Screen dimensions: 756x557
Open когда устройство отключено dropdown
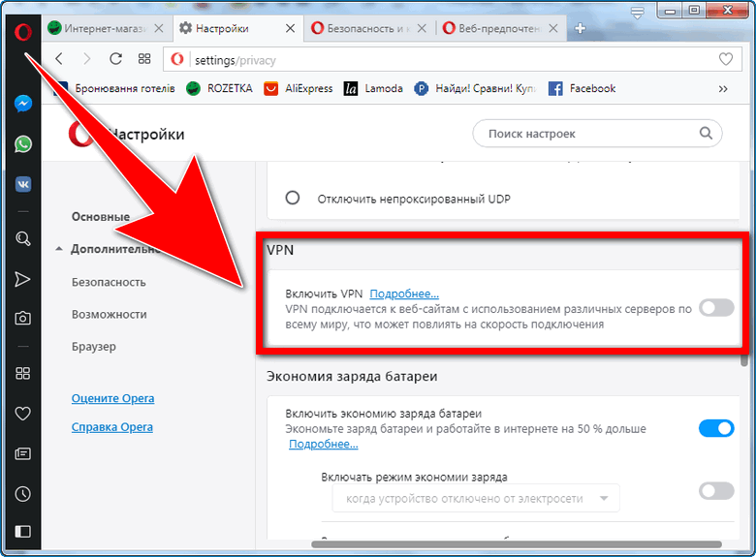pyautogui.click(x=476, y=498)
